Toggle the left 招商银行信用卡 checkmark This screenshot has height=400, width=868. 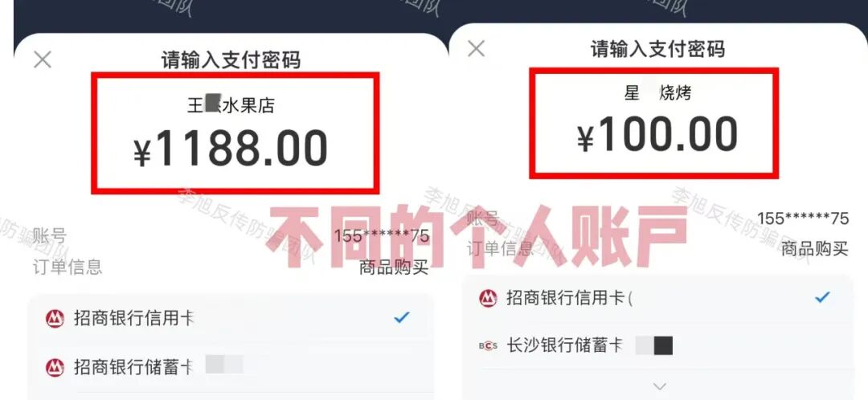click(401, 317)
